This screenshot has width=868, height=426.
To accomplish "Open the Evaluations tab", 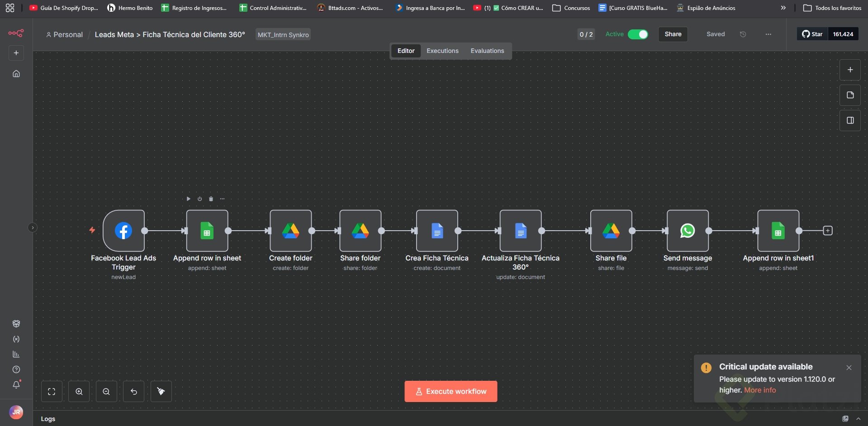I will click(x=487, y=51).
